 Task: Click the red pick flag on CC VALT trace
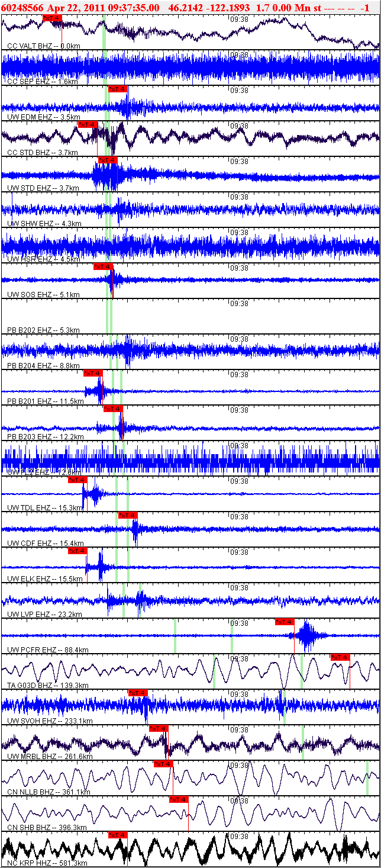pos(52,18)
